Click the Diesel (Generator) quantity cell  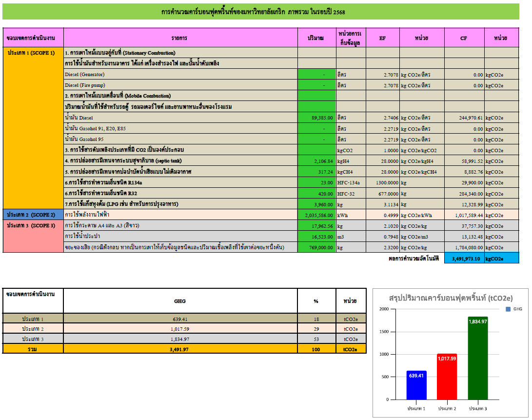[x=316, y=74]
